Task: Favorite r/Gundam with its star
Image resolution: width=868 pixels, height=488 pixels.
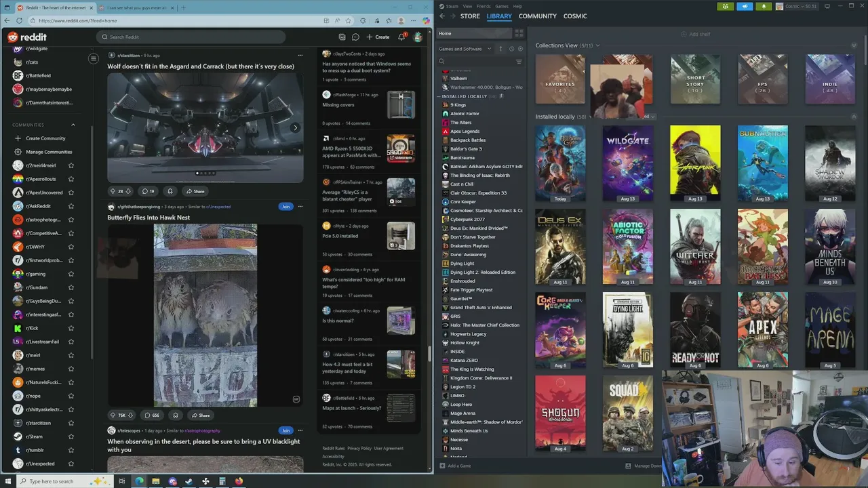Action: (x=71, y=287)
